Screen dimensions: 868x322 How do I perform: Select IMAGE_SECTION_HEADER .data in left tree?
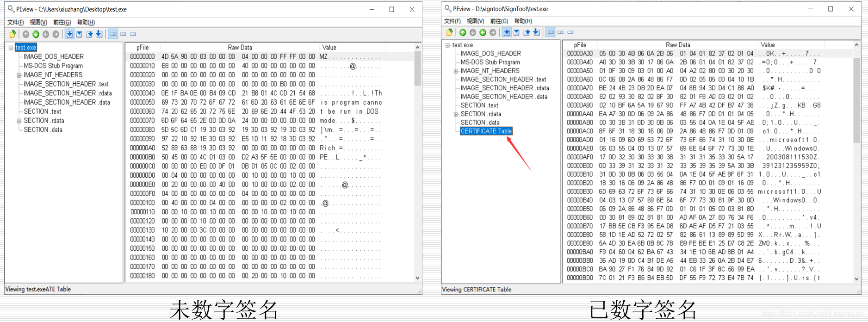pos(67,102)
